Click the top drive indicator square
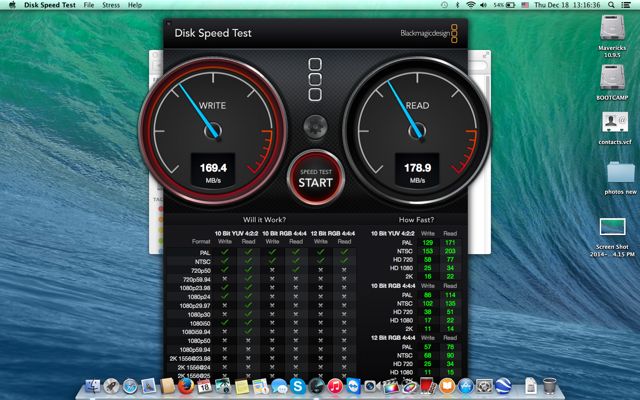The width and height of the screenshot is (640, 400). (315, 64)
